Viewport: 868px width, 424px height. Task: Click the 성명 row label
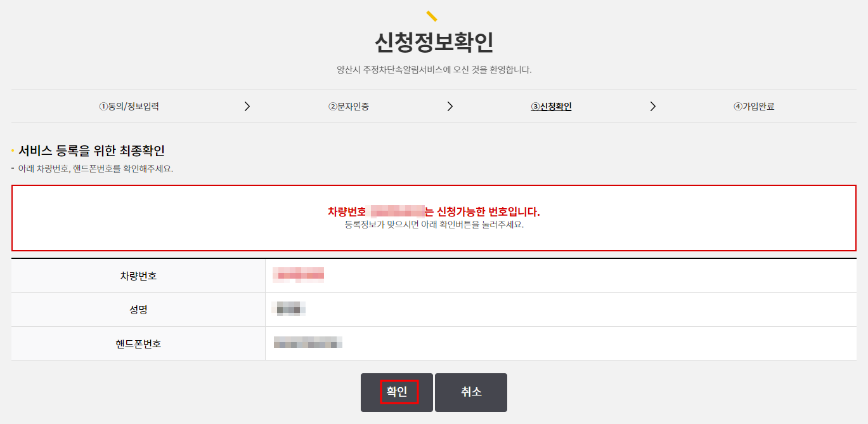coord(139,308)
